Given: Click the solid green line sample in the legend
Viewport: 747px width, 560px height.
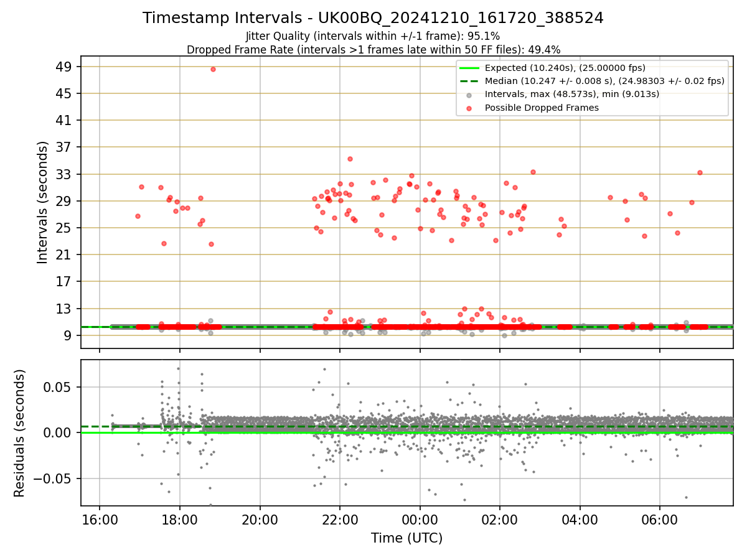Looking at the screenshot, I should (469, 68).
